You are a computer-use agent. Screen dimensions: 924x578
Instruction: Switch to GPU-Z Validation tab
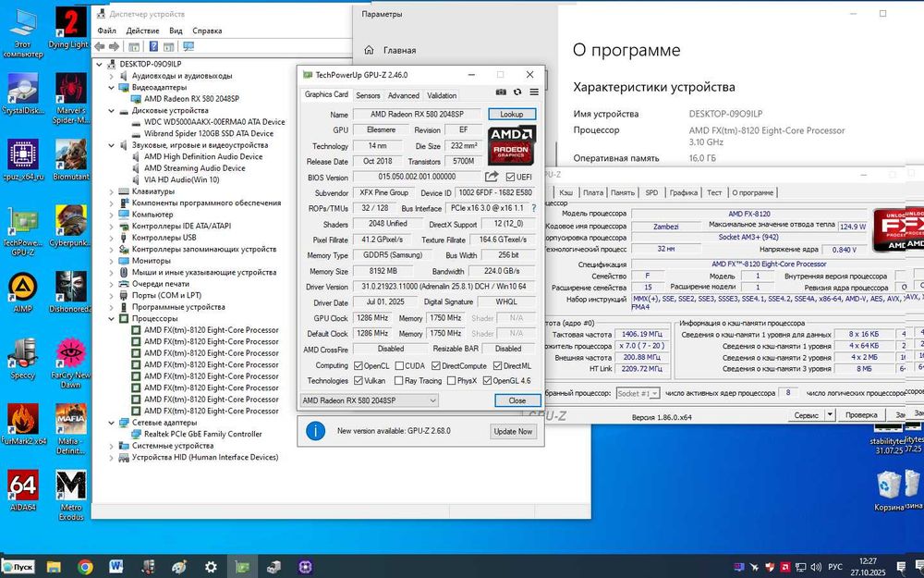(442, 95)
